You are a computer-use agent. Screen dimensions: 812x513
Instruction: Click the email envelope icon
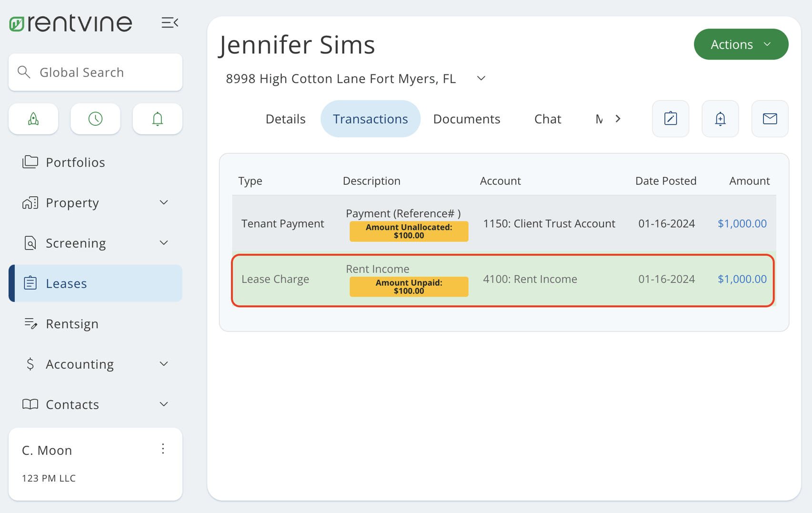(x=770, y=119)
